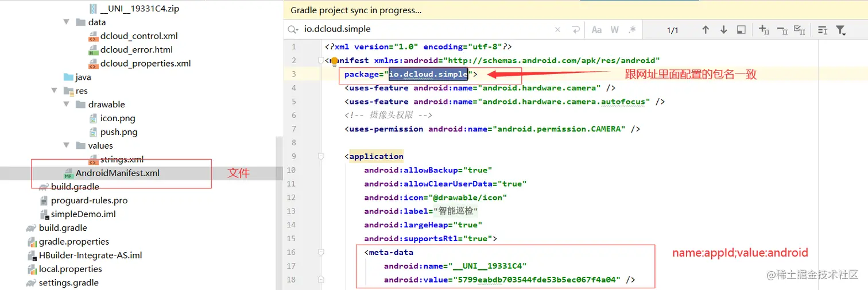The height and width of the screenshot is (290, 868).
Task: Collapse the data folder
Action: click(67, 22)
